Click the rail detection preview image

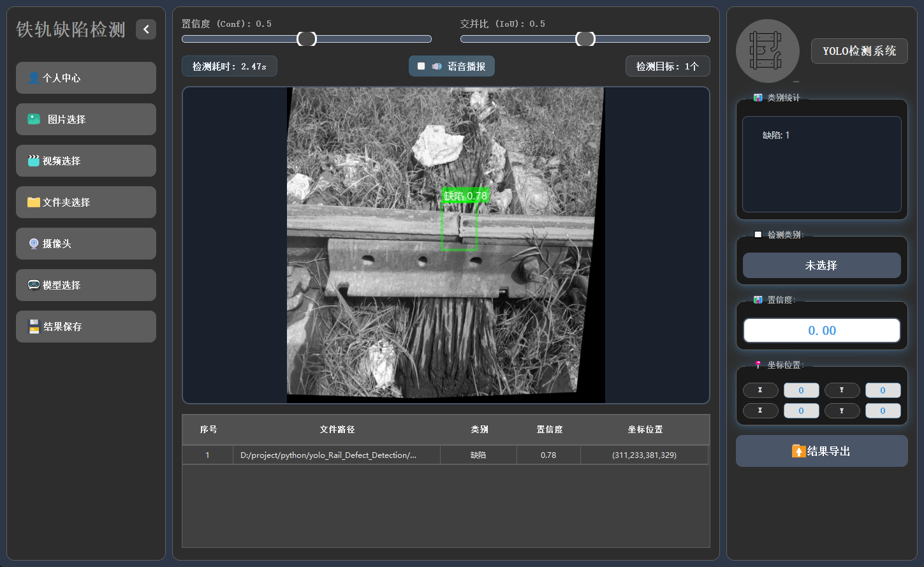pyautogui.click(x=446, y=245)
